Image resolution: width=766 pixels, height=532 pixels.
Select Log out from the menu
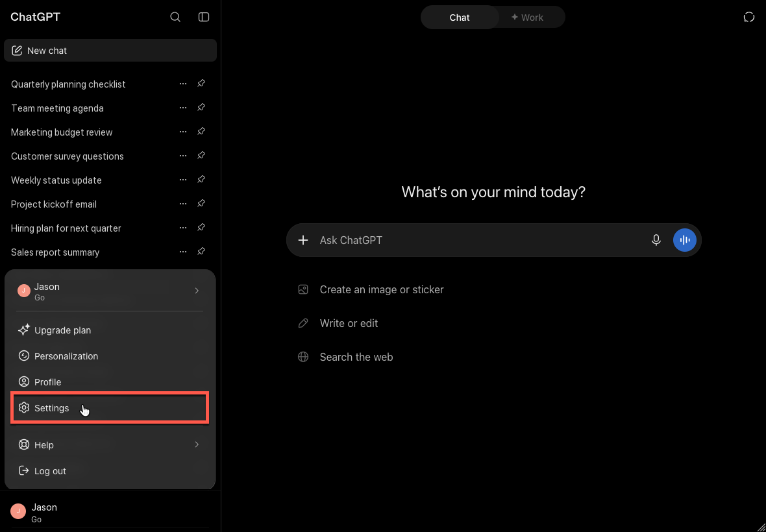coord(110,470)
